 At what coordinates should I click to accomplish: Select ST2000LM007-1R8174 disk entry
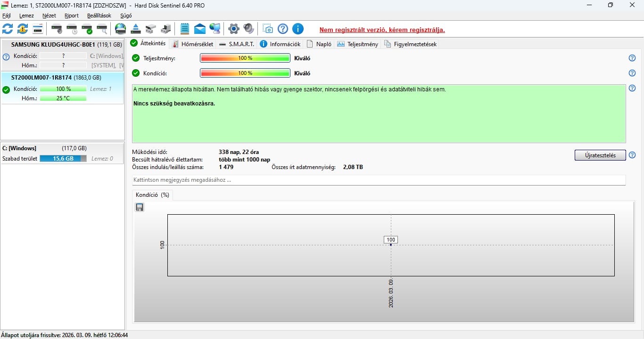tap(62, 88)
